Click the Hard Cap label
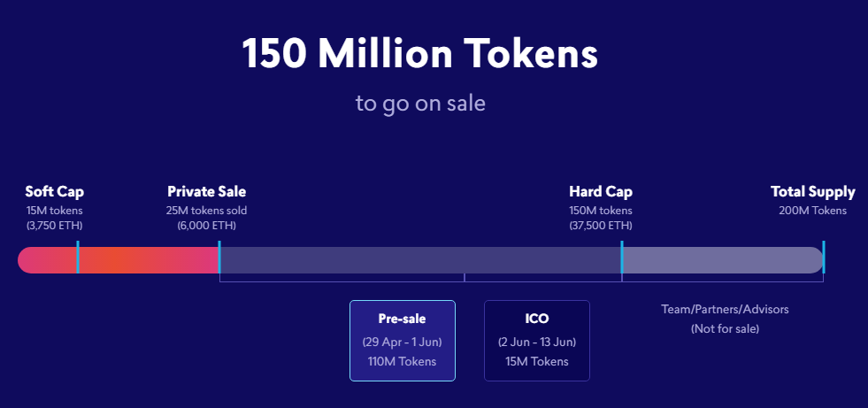This screenshot has height=408, width=868. pyautogui.click(x=601, y=191)
